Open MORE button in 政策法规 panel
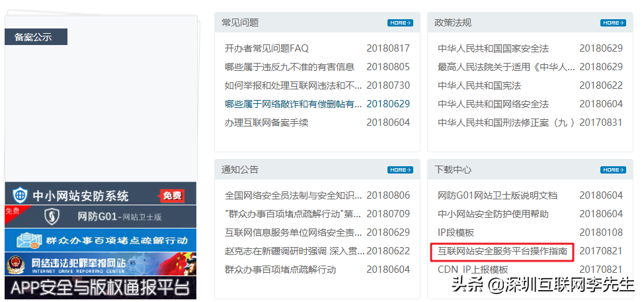 (x=613, y=23)
